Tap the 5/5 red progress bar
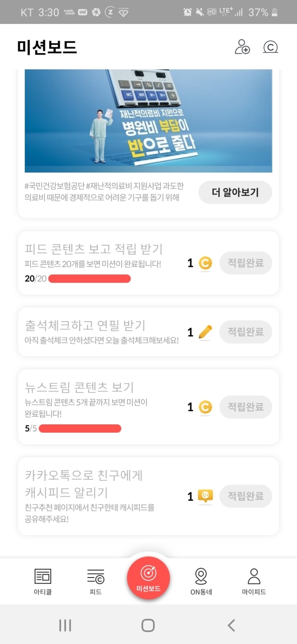 click(80, 428)
